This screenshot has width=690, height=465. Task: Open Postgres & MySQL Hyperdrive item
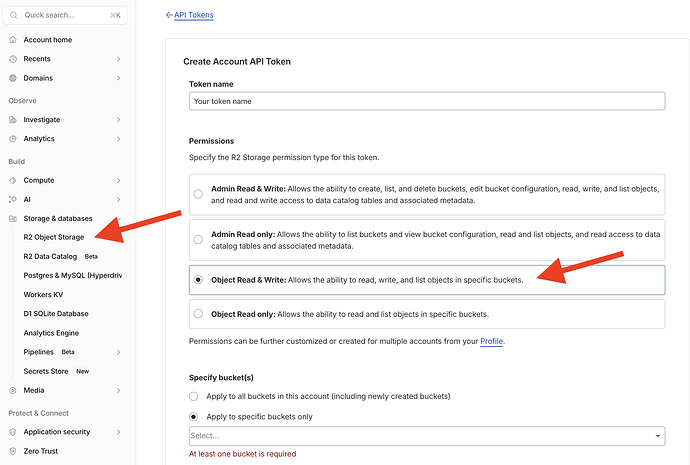click(x=73, y=275)
